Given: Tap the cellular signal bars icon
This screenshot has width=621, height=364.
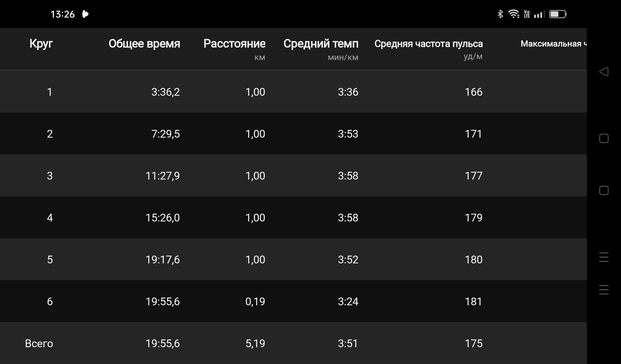Looking at the screenshot, I should click(539, 14).
